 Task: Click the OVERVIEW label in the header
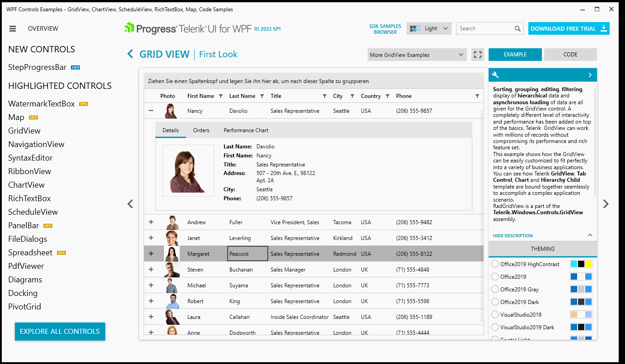[x=43, y=28]
